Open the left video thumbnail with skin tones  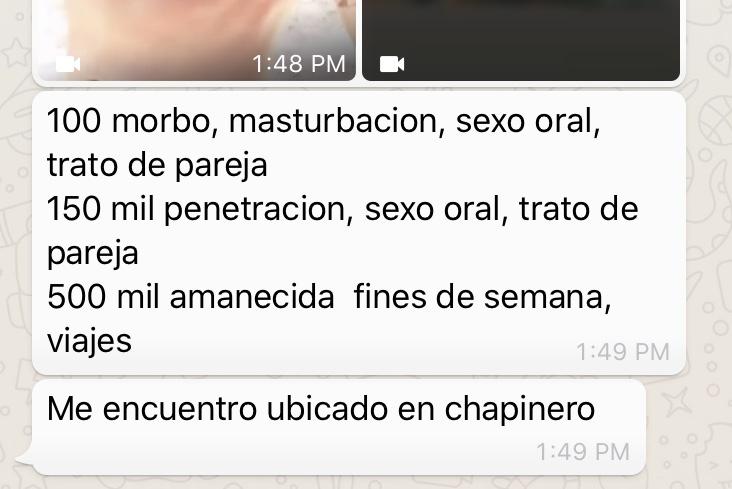[196, 40]
